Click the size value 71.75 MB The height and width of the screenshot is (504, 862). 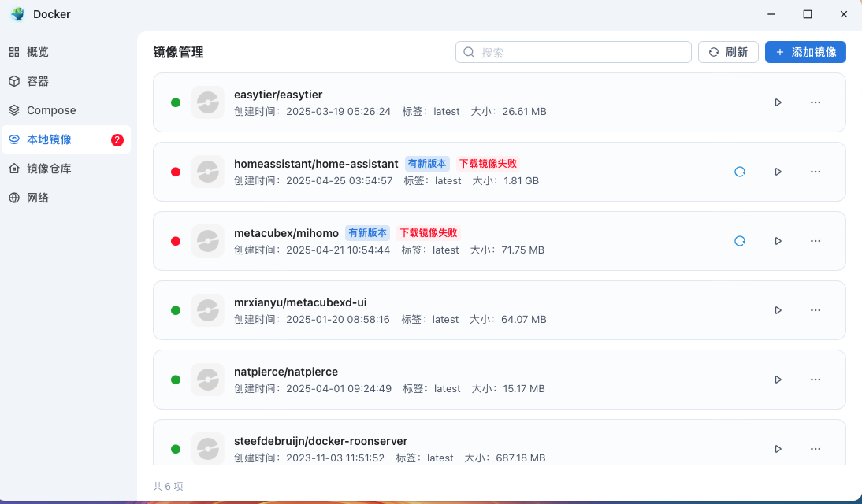click(x=523, y=250)
